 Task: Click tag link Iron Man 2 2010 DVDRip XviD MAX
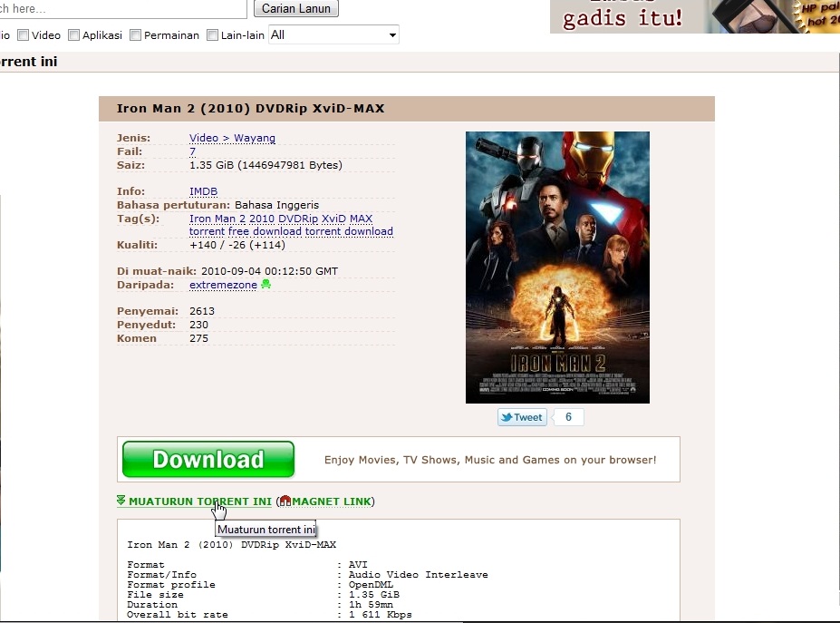point(281,219)
